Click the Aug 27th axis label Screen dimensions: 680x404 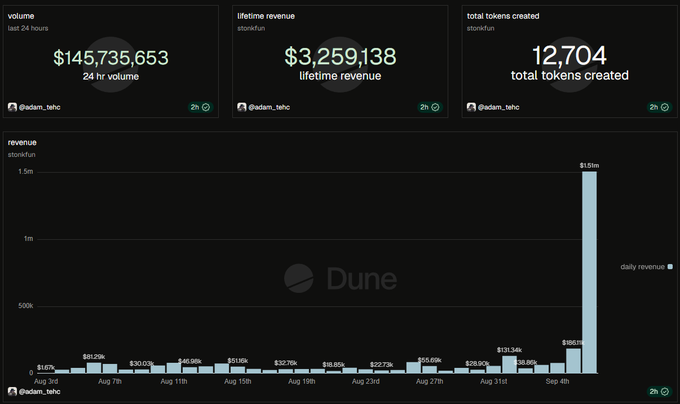tap(430, 381)
